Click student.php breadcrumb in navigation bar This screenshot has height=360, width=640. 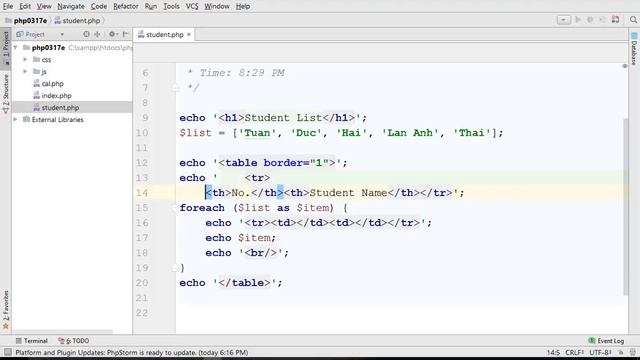point(77,20)
